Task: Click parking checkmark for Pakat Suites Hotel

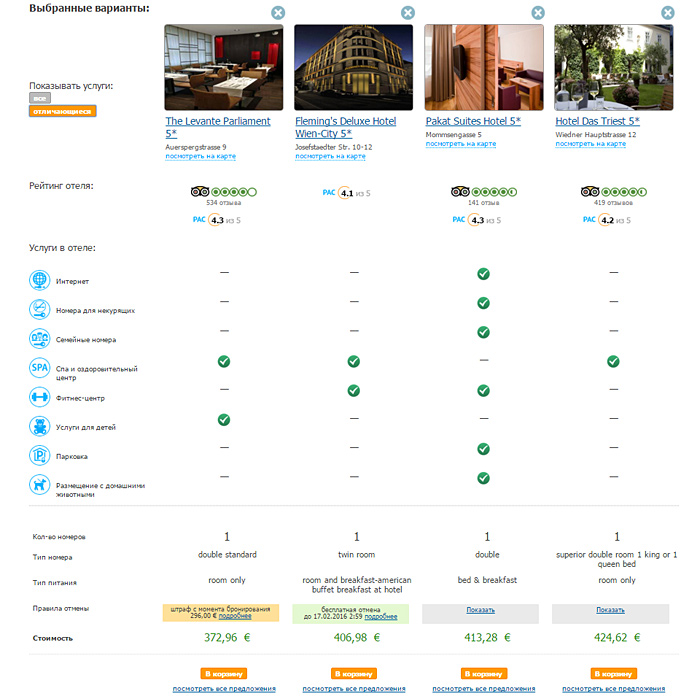Action: click(x=483, y=449)
